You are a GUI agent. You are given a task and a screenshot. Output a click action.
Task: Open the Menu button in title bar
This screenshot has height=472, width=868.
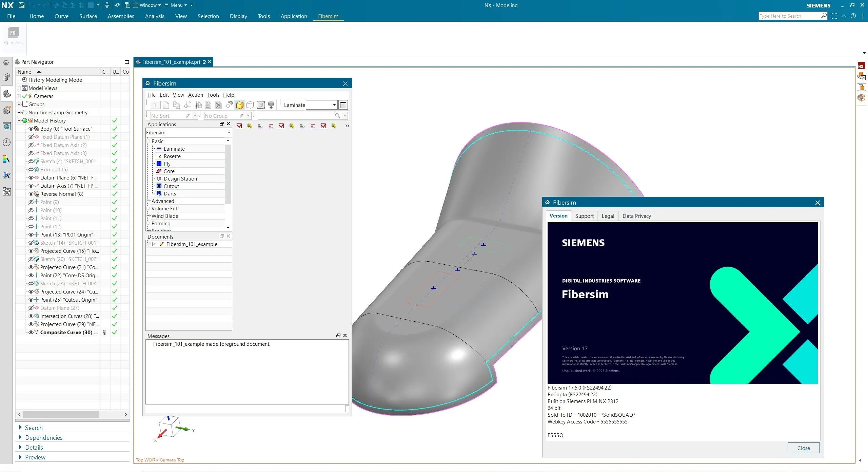point(176,5)
